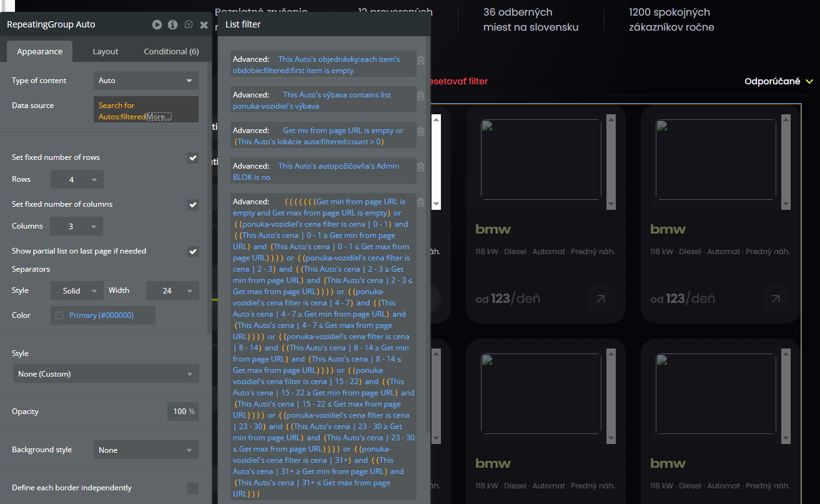Click the separator Color Primary (#000000) swatch

[102, 315]
